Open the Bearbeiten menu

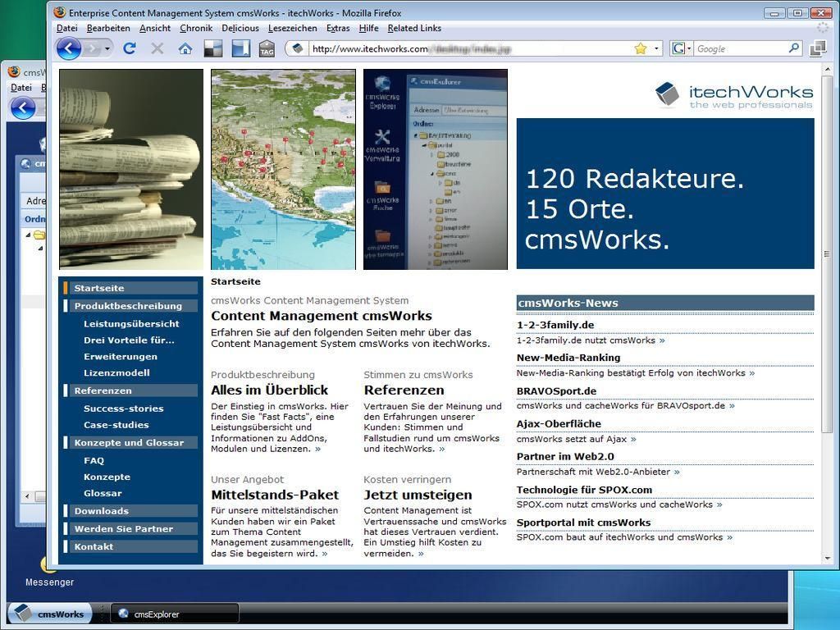pyautogui.click(x=108, y=29)
